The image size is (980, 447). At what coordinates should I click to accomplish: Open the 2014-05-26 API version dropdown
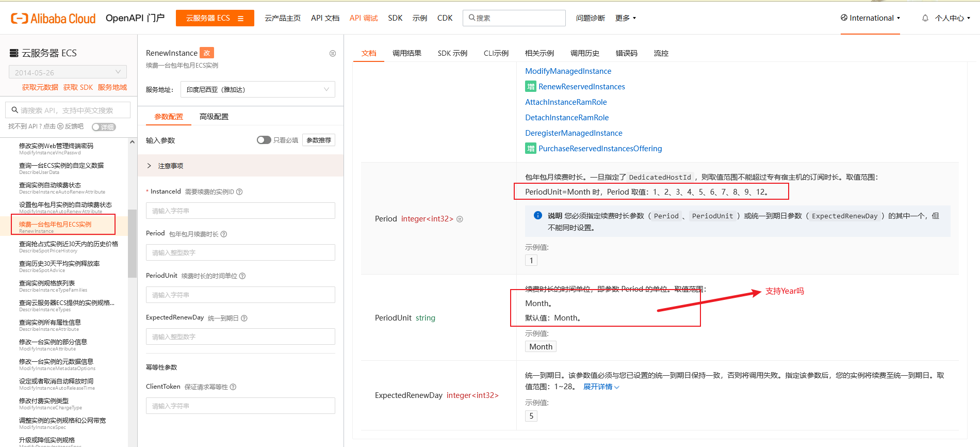pos(68,72)
